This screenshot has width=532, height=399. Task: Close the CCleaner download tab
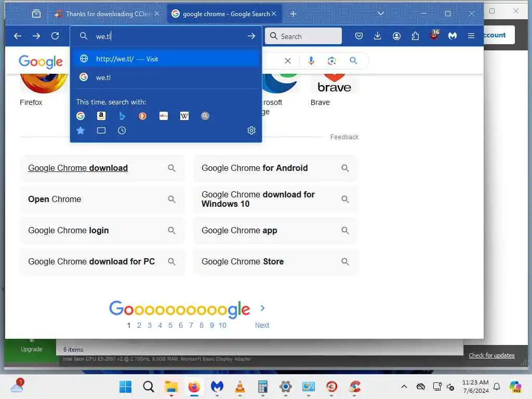tap(157, 14)
